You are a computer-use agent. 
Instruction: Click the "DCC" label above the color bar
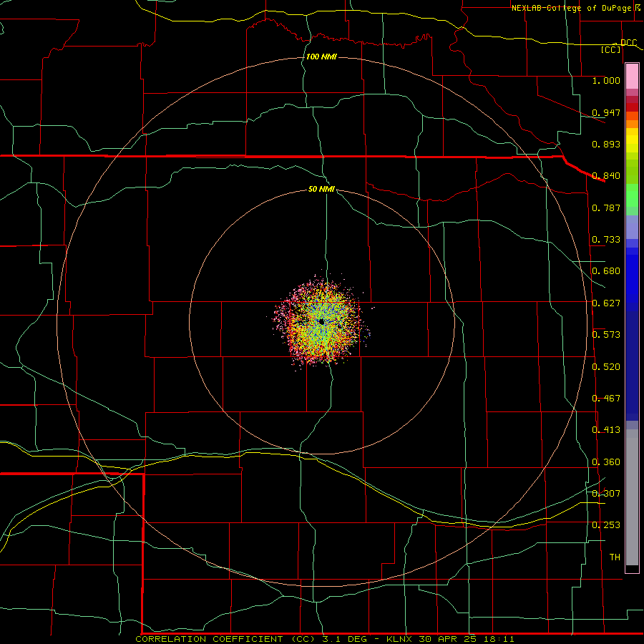tap(628, 43)
